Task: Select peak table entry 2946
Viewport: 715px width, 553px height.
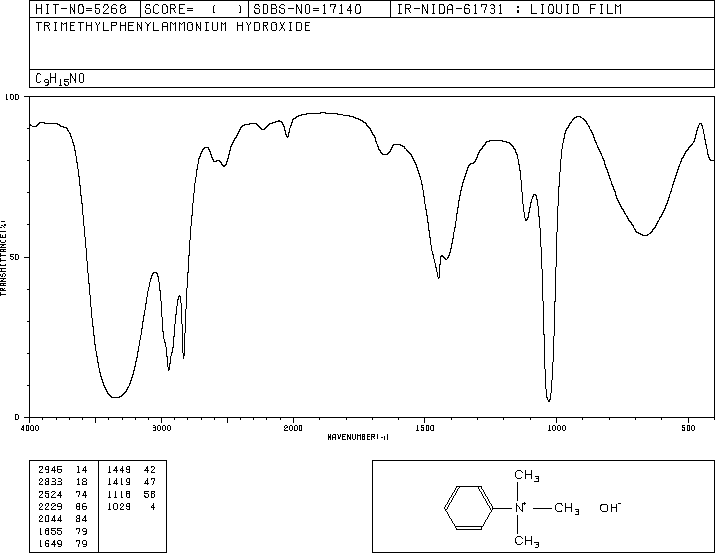Action: tap(62, 470)
